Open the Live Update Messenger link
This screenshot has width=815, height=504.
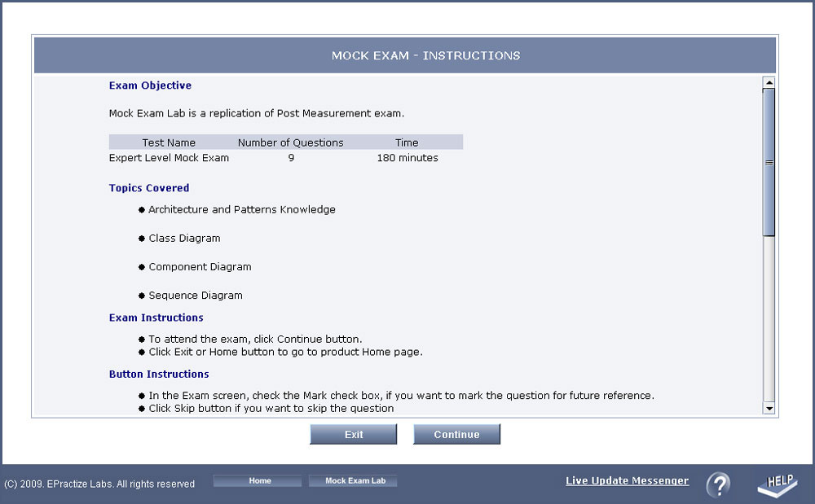(x=627, y=481)
